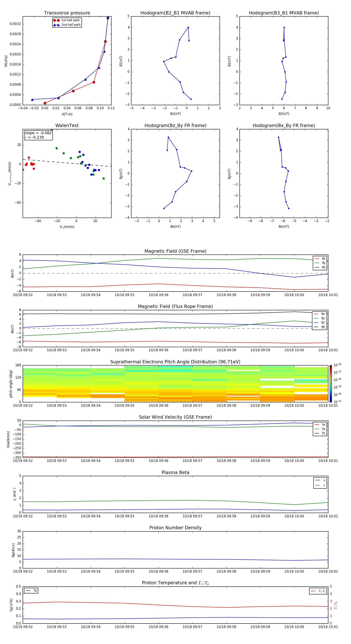Click the 10⁻³¹ colorbar tick label
The width and height of the screenshot is (351, 644).
(337, 402)
